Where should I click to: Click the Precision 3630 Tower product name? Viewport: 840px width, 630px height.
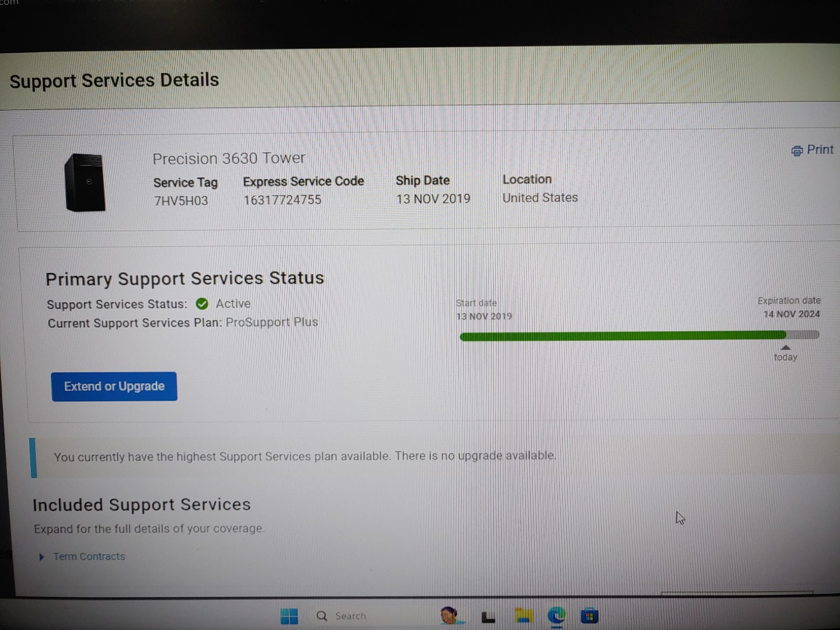pyautogui.click(x=229, y=158)
